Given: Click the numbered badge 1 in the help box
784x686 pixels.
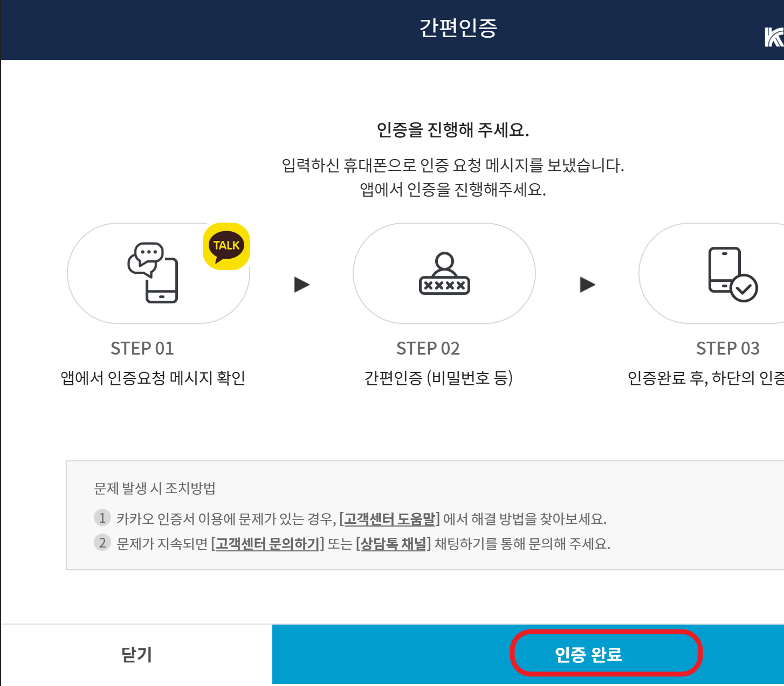Looking at the screenshot, I should tap(102, 518).
